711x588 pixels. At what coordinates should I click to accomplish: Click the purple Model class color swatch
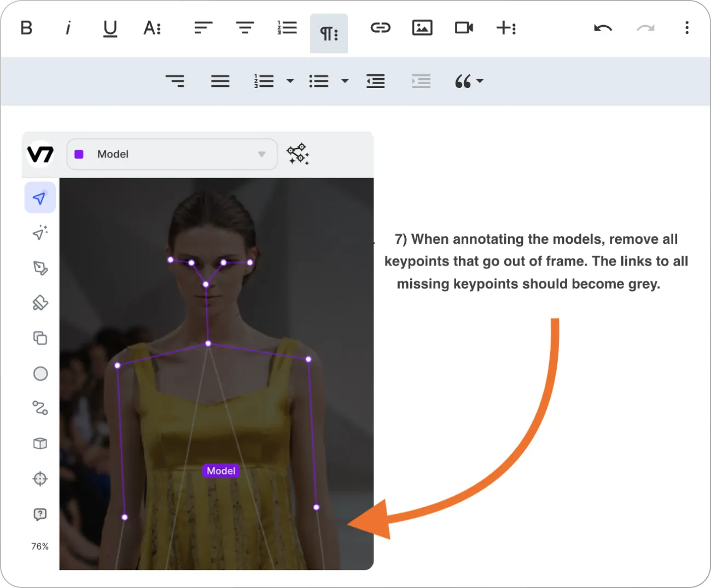pos(79,154)
